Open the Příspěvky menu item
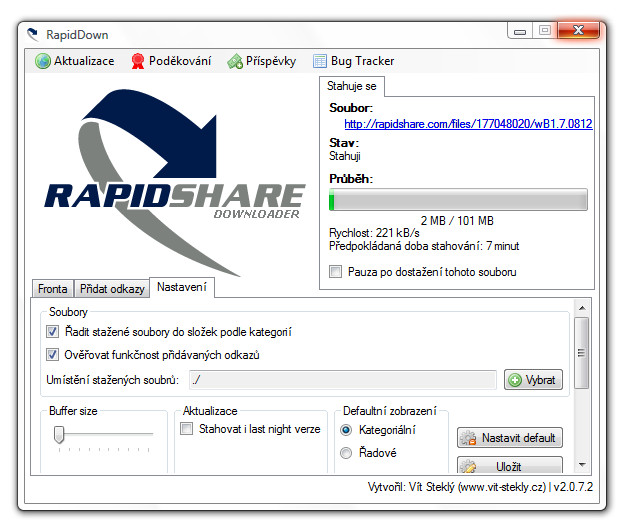 click(261, 61)
